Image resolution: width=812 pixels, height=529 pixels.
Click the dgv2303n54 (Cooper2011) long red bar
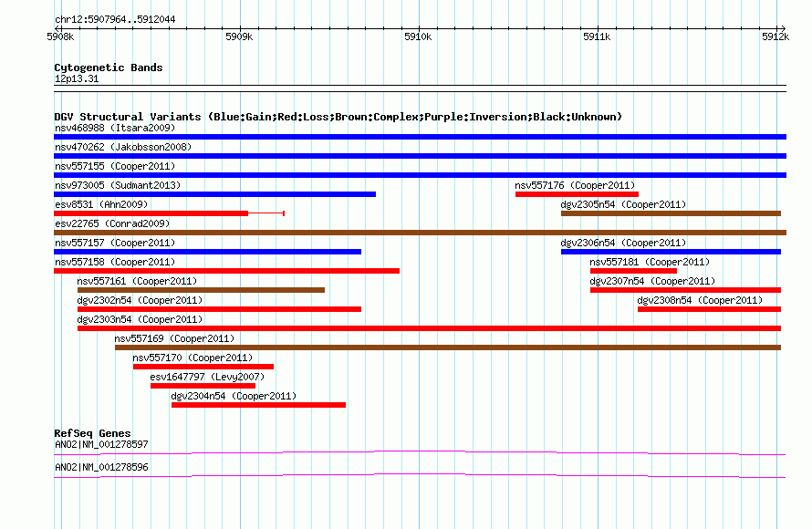coord(429,328)
